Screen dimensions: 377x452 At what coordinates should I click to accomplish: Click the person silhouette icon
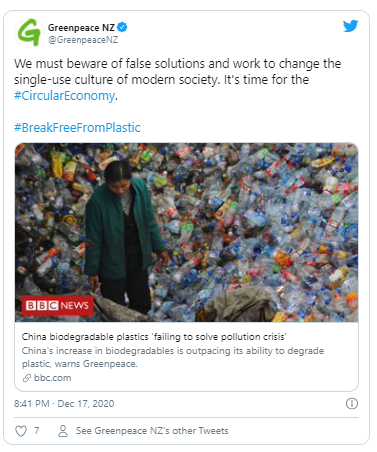pyautogui.click(x=63, y=431)
